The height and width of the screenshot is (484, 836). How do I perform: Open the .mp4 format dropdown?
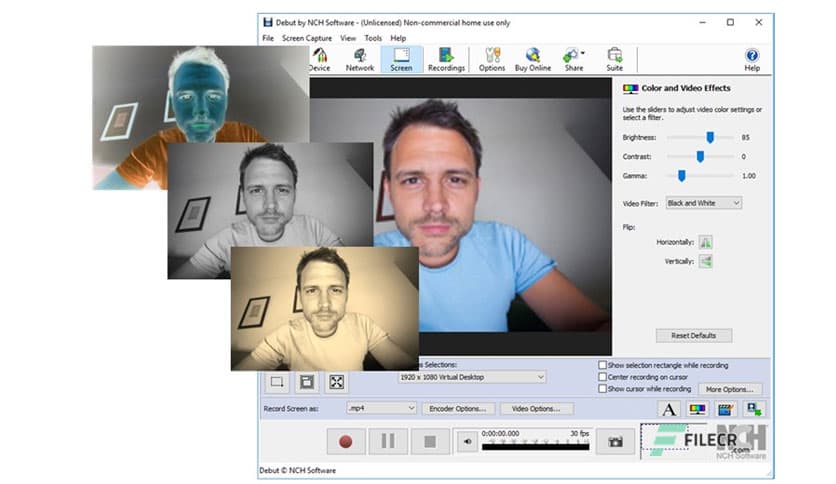point(381,408)
